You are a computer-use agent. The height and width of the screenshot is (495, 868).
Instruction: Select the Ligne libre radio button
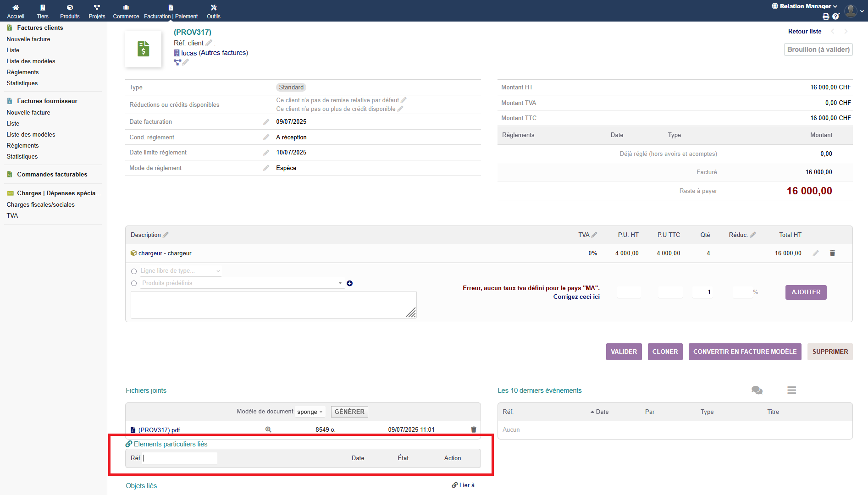[x=134, y=271]
